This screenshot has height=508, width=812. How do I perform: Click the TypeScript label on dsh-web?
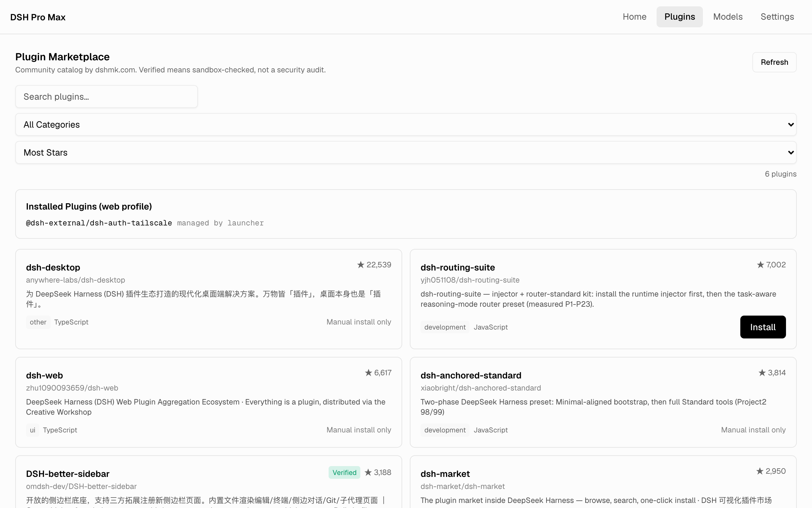click(60, 430)
